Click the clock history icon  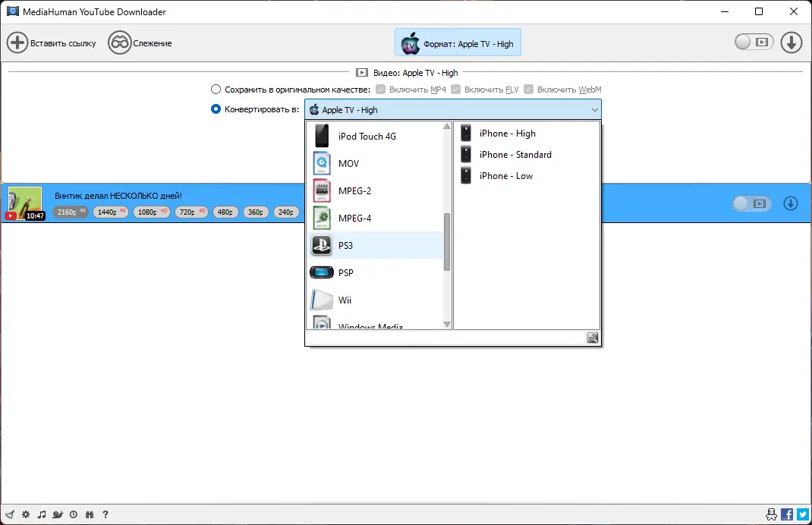pos(74,514)
